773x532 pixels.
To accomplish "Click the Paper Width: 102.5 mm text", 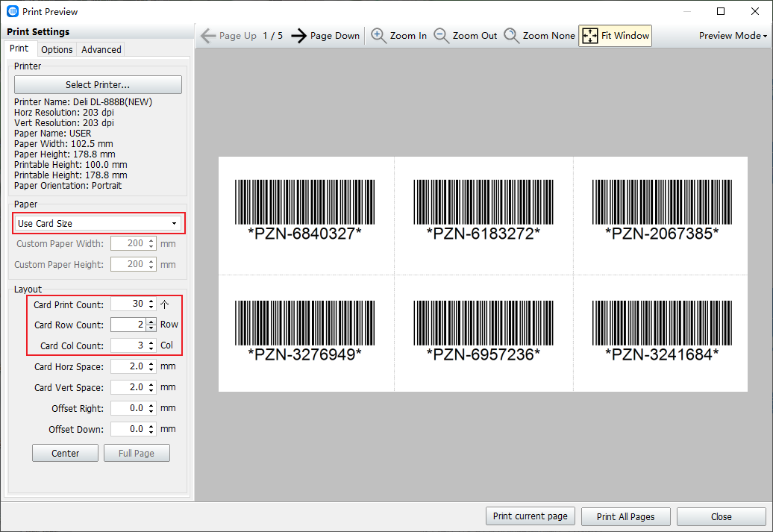I will point(63,144).
